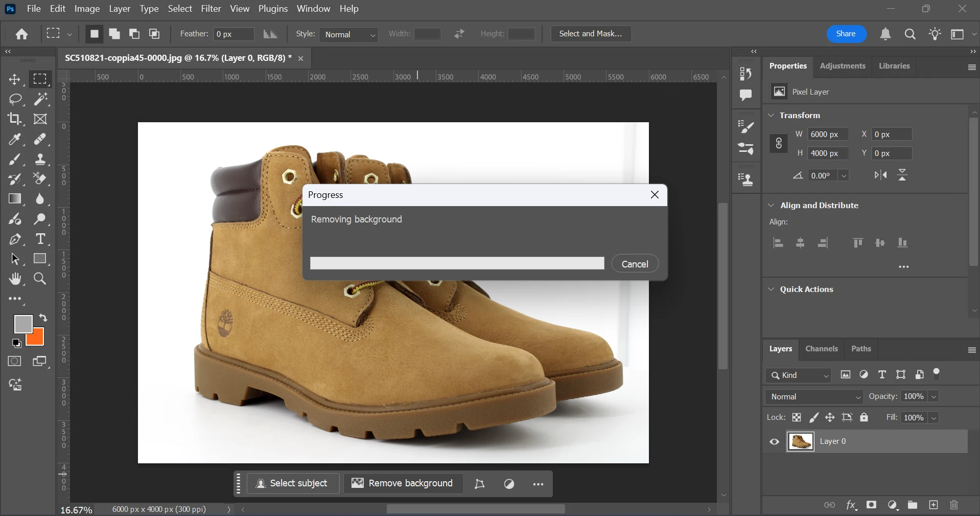Open the Style dropdown set to Normal

pyautogui.click(x=349, y=34)
